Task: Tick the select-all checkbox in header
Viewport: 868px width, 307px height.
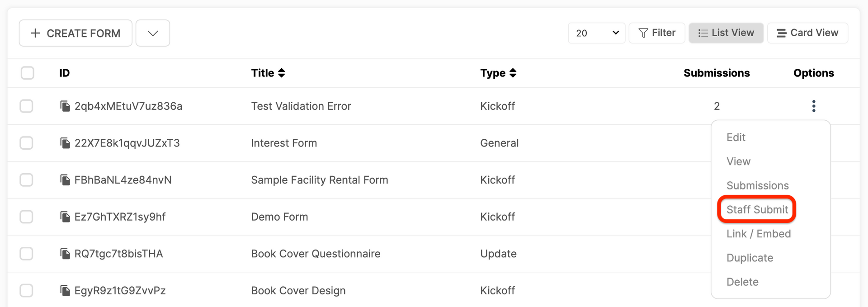Action: 28,73
